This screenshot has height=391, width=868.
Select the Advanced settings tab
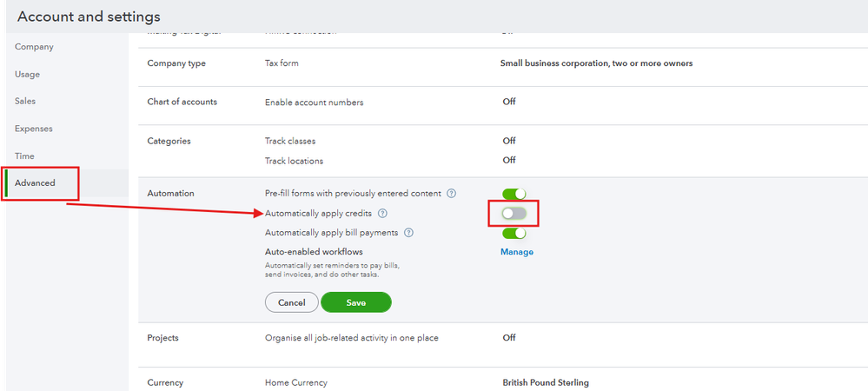click(35, 182)
